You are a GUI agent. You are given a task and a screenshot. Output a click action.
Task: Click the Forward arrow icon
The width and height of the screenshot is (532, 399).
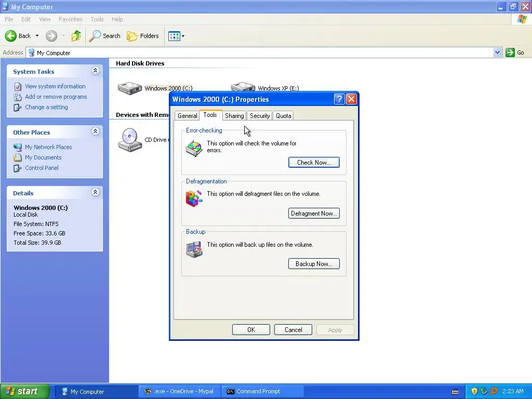[51, 36]
